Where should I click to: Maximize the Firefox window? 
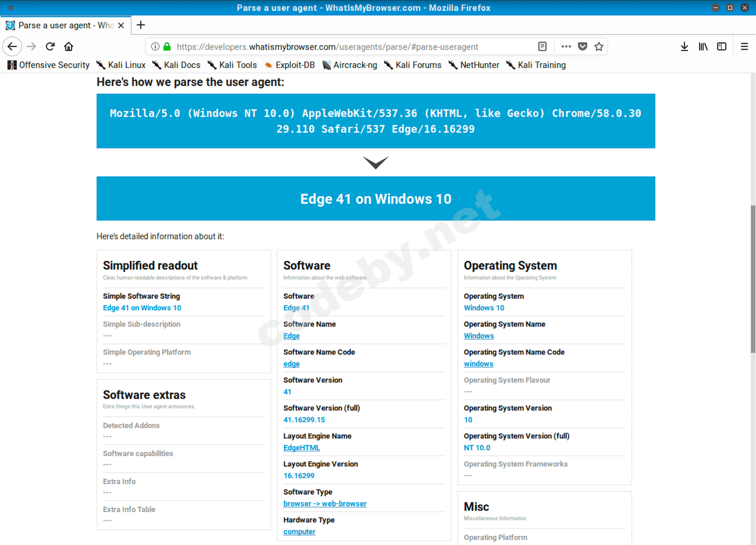[730, 8]
